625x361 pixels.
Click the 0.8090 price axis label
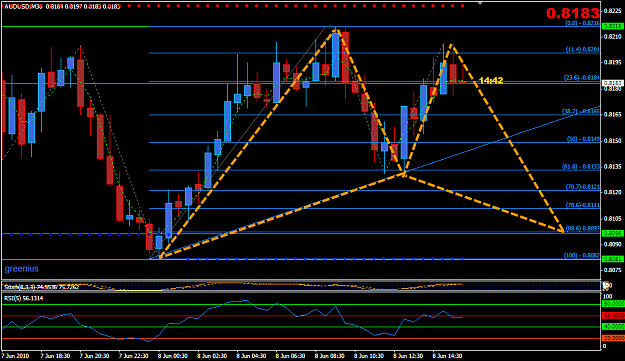[613, 245]
